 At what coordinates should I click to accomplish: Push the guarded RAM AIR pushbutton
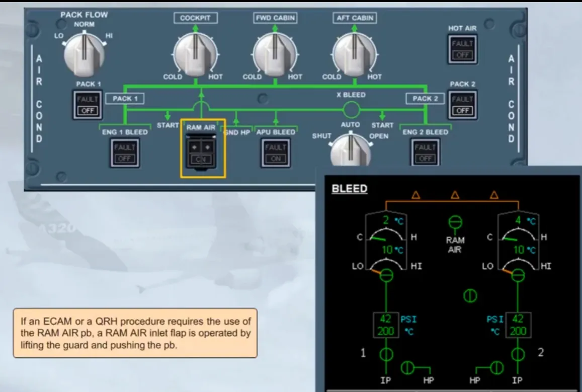[201, 153]
